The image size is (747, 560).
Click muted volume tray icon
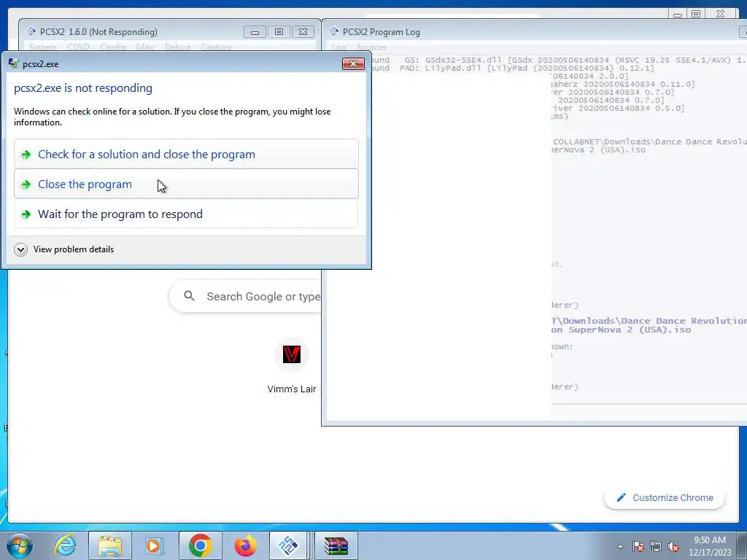[673, 546]
